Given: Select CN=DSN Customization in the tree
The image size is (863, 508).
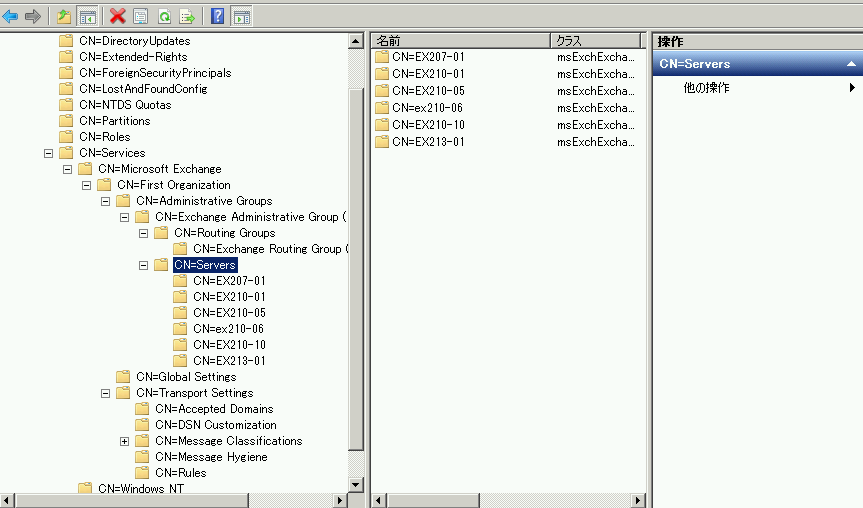Looking at the screenshot, I should coord(216,425).
